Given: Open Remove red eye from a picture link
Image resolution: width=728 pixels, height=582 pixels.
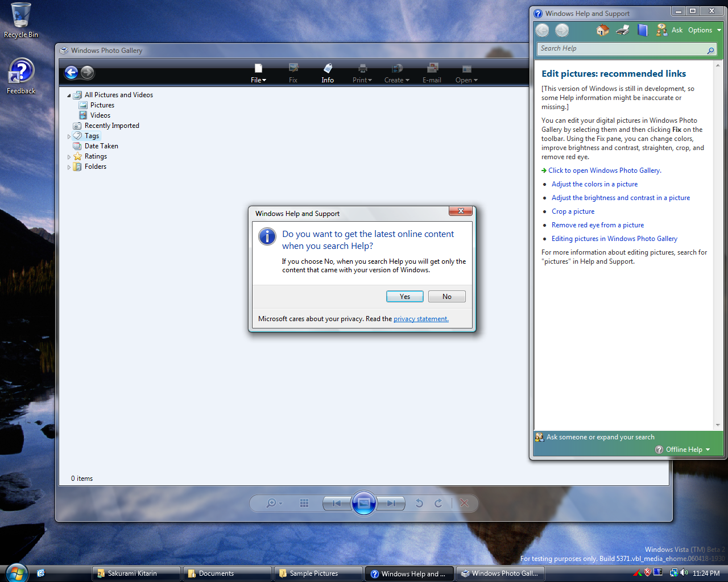Looking at the screenshot, I should (x=598, y=225).
